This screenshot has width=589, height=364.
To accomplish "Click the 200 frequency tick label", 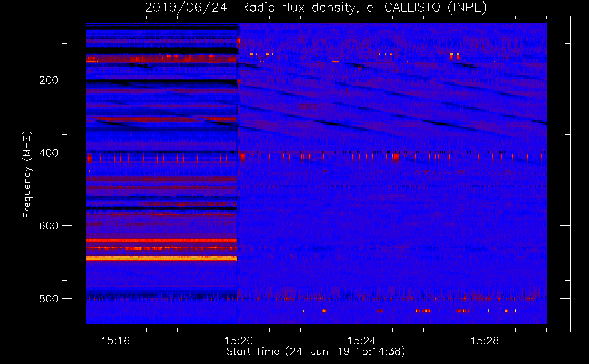I will click(49, 80).
